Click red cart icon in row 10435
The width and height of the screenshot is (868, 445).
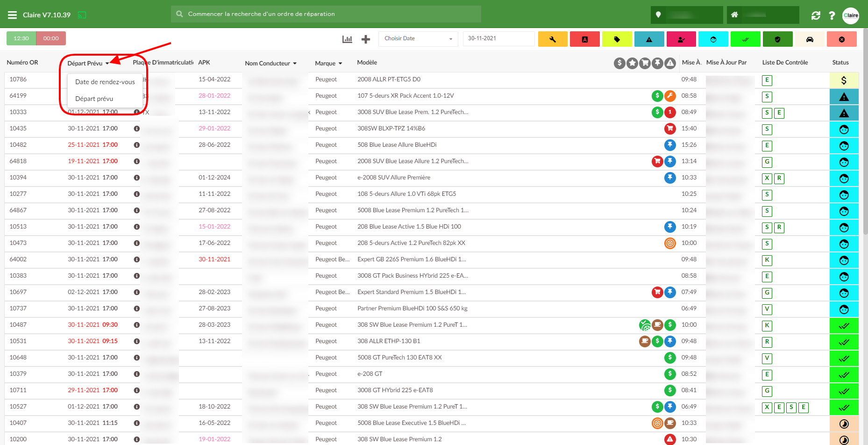[x=670, y=129]
